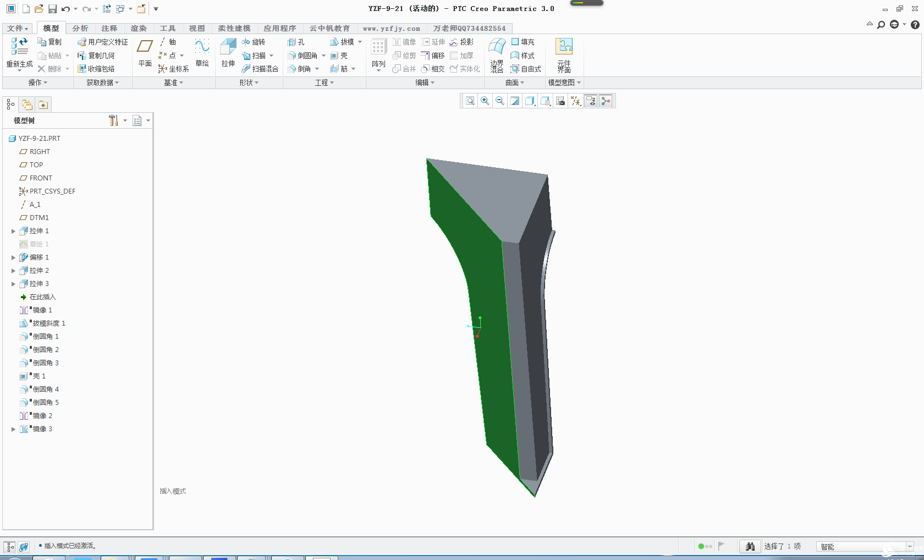
Task: Toggle spin center display button
Action: [606, 101]
